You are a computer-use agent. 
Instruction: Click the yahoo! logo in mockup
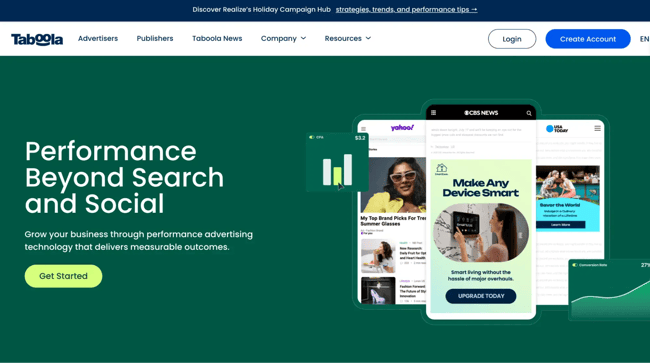(x=402, y=128)
